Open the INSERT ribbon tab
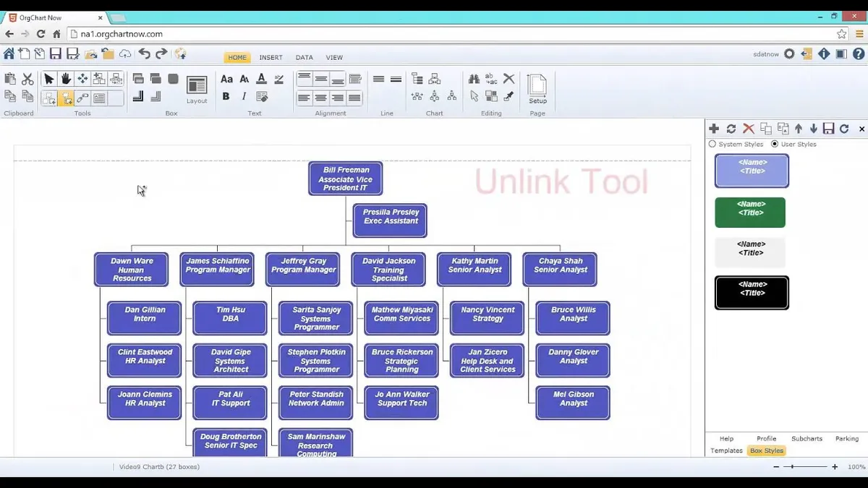 pos(271,58)
